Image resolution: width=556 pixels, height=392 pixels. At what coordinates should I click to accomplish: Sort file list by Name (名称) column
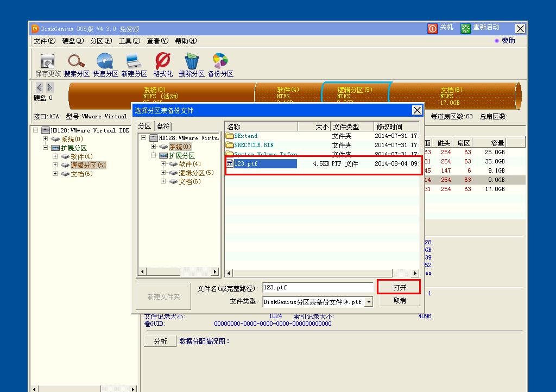click(x=261, y=127)
